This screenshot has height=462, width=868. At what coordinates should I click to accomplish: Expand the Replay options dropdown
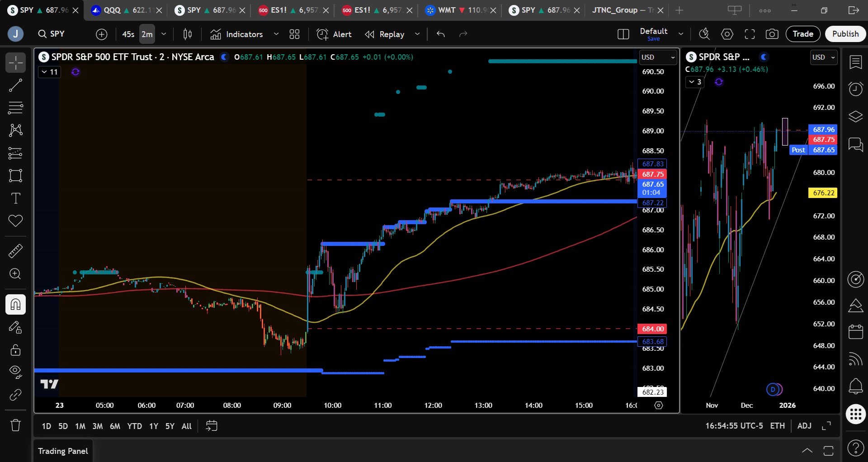(x=417, y=34)
